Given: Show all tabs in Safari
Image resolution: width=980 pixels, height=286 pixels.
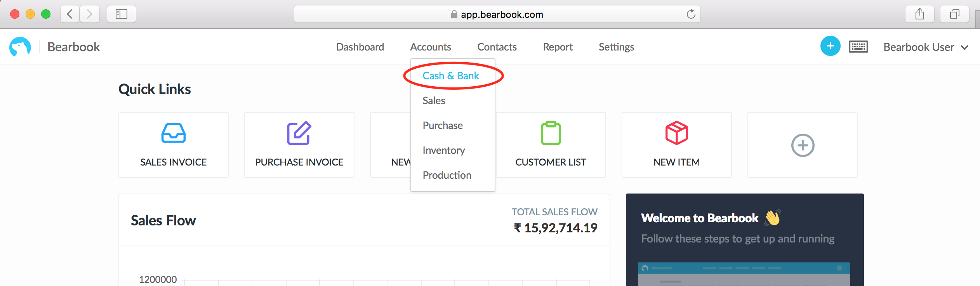Looking at the screenshot, I should [954, 14].
